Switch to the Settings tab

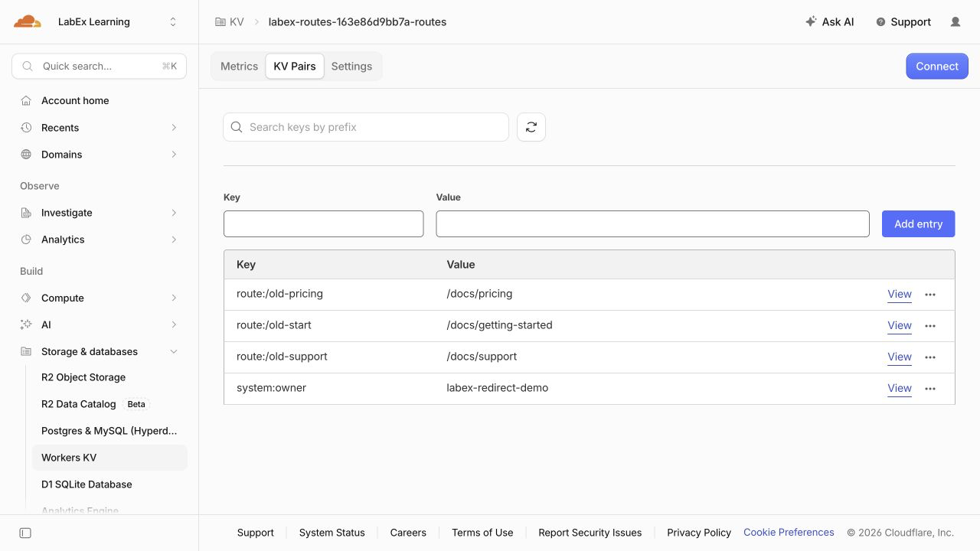point(351,67)
